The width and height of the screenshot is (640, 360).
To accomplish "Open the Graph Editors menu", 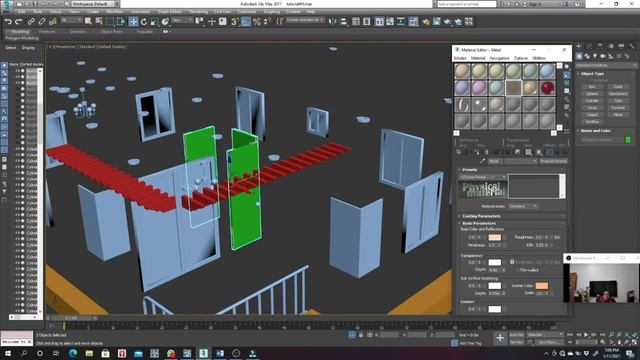I will 169,12.
